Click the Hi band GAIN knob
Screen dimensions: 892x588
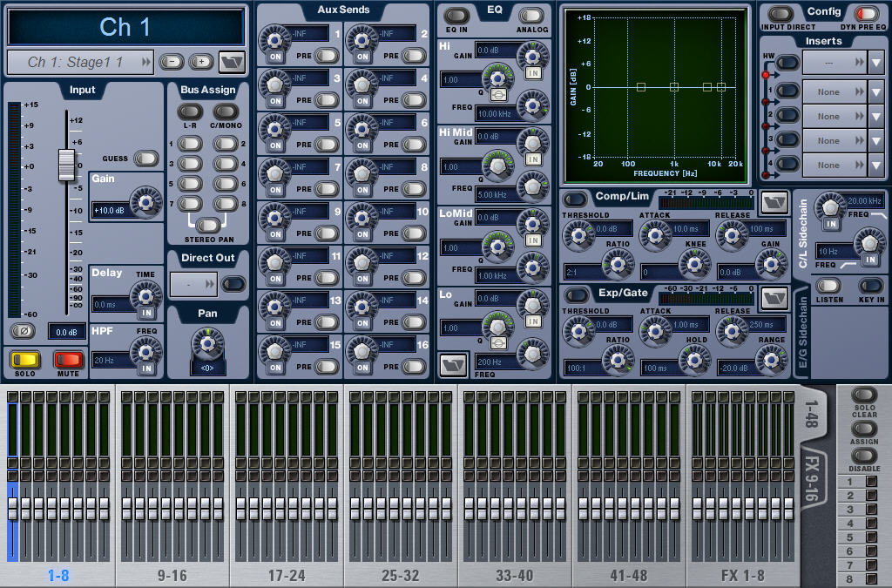pos(532,56)
